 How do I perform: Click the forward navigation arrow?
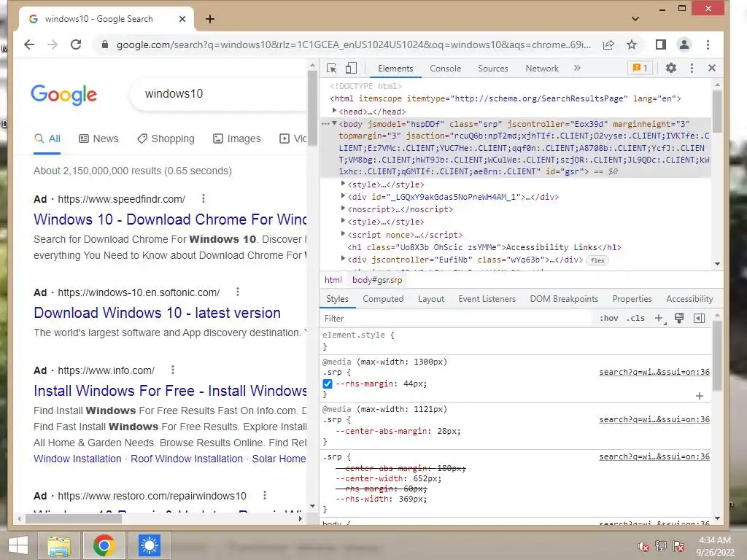tap(53, 44)
